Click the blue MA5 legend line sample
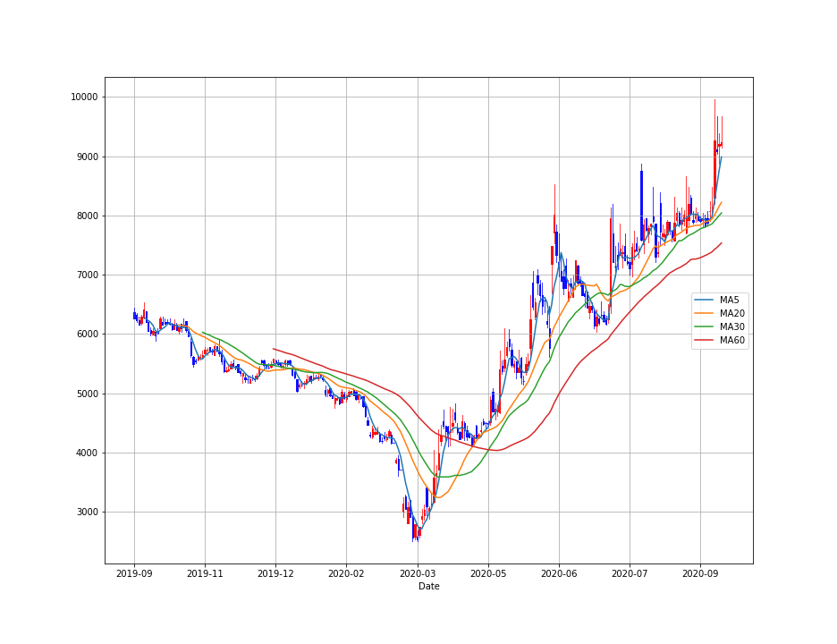This screenshot has height=644, width=837. point(705,301)
